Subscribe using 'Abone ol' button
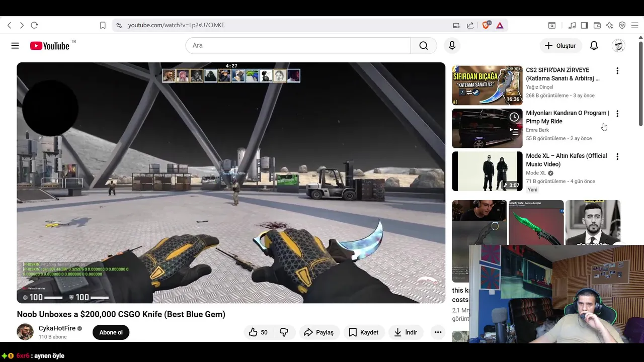 [x=111, y=332]
